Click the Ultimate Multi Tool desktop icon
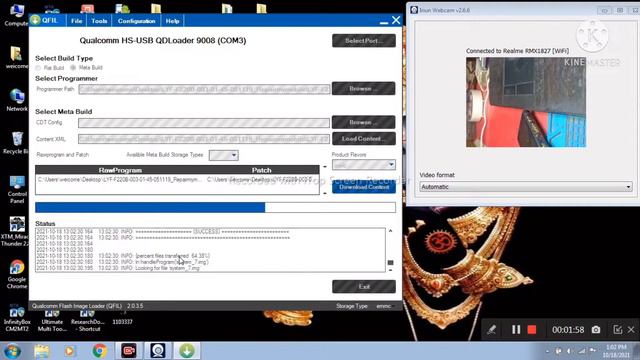This screenshot has width=640, height=360. [52, 321]
